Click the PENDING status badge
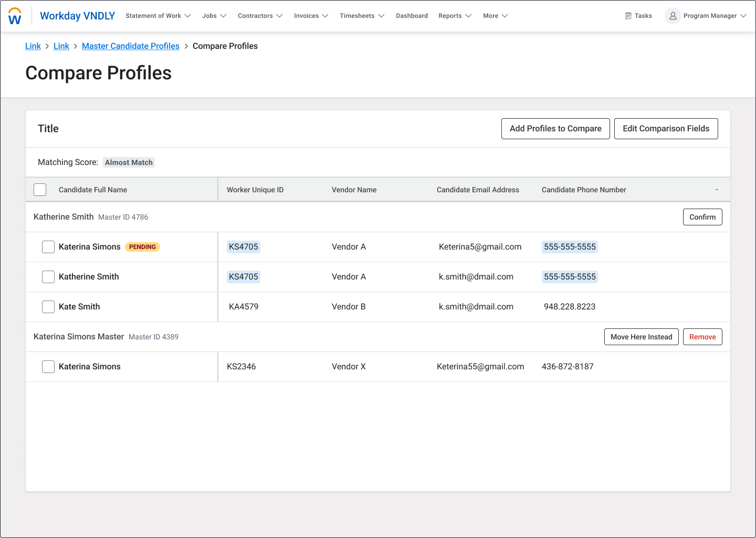The width and height of the screenshot is (756, 538). pyautogui.click(x=142, y=247)
